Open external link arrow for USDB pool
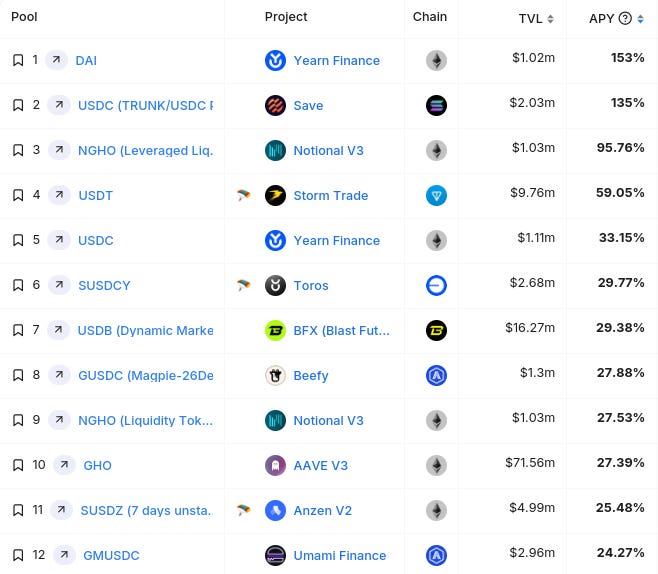The height and width of the screenshot is (574, 658). pos(58,330)
